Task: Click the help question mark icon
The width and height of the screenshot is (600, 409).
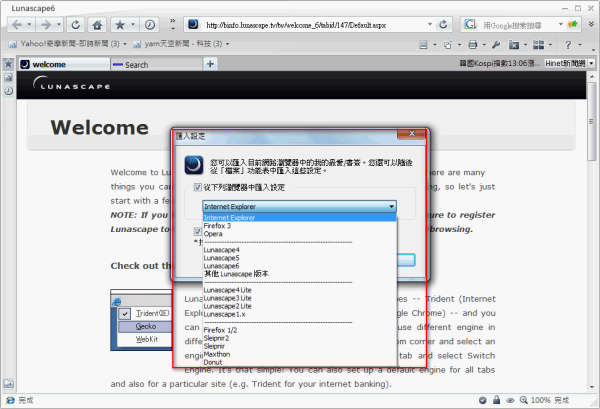Action: click(568, 45)
